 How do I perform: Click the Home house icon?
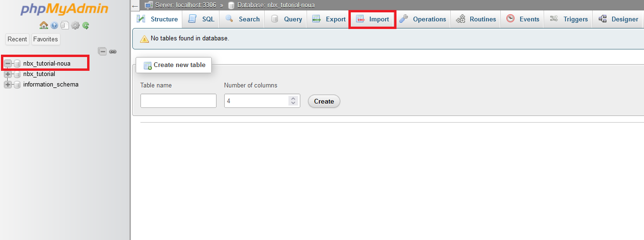44,26
